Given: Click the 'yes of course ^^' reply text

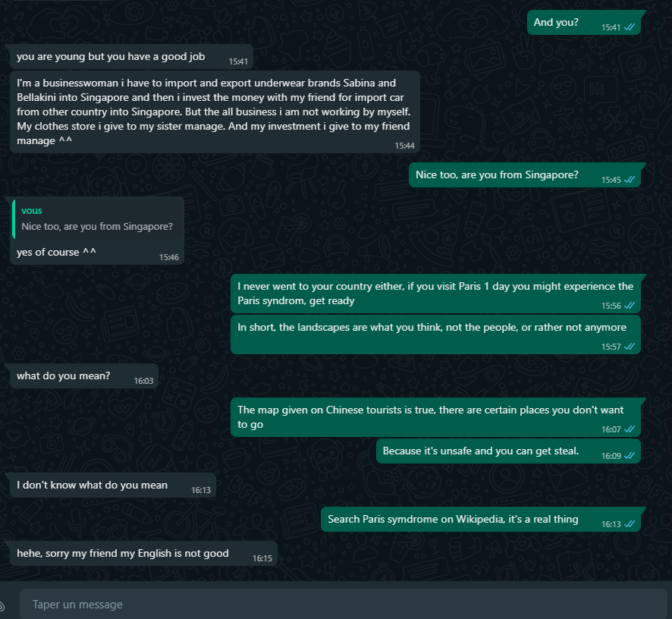Looking at the screenshot, I should point(56,252).
